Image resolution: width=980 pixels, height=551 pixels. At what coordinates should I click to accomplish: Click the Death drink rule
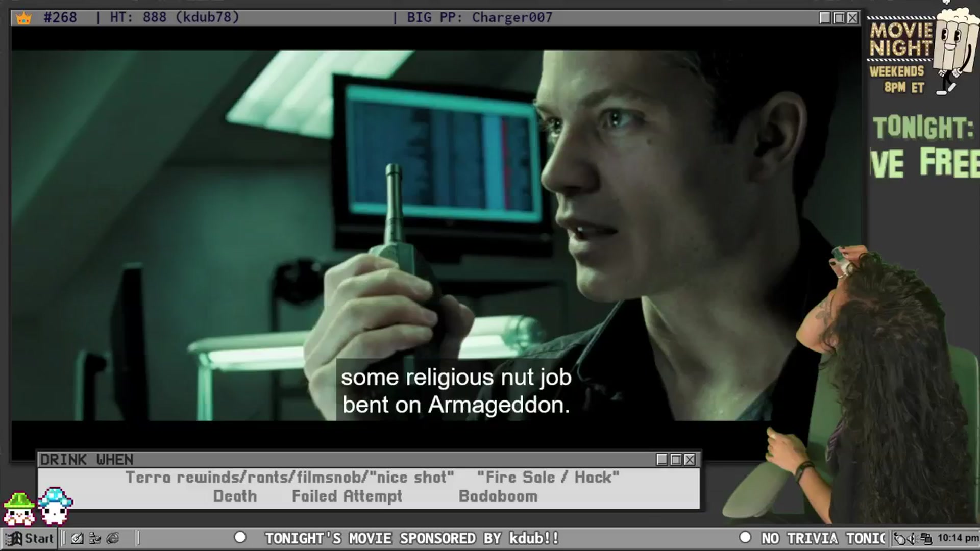(235, 496)
